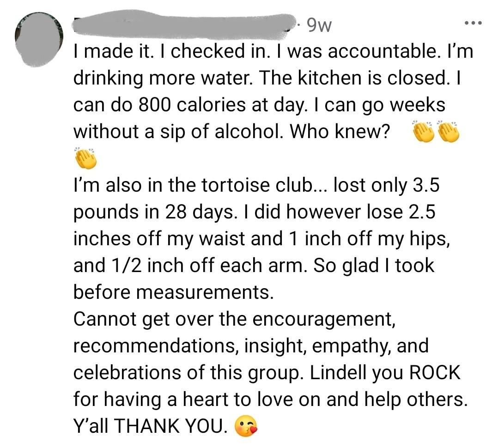Click the text 'THANK YOU' in the last line
492x448 pixels.
click(x=171, y=426)
